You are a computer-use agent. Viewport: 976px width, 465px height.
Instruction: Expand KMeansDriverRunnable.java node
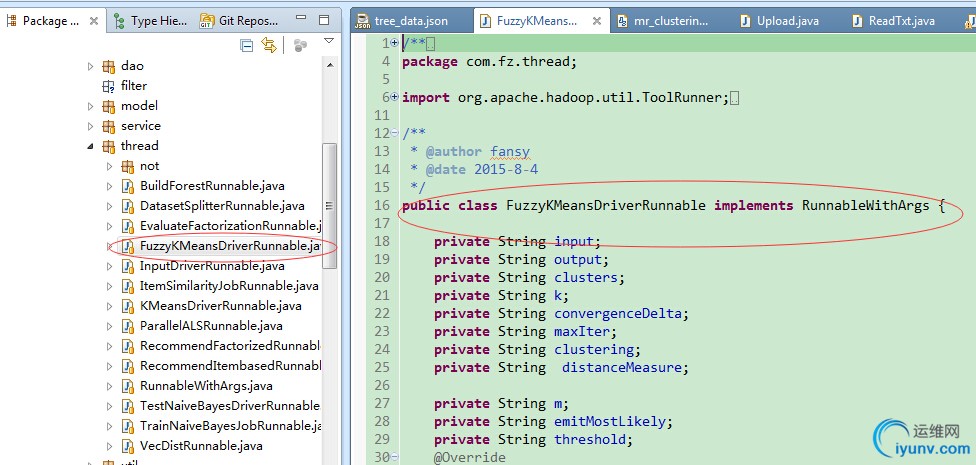point(110,306)
